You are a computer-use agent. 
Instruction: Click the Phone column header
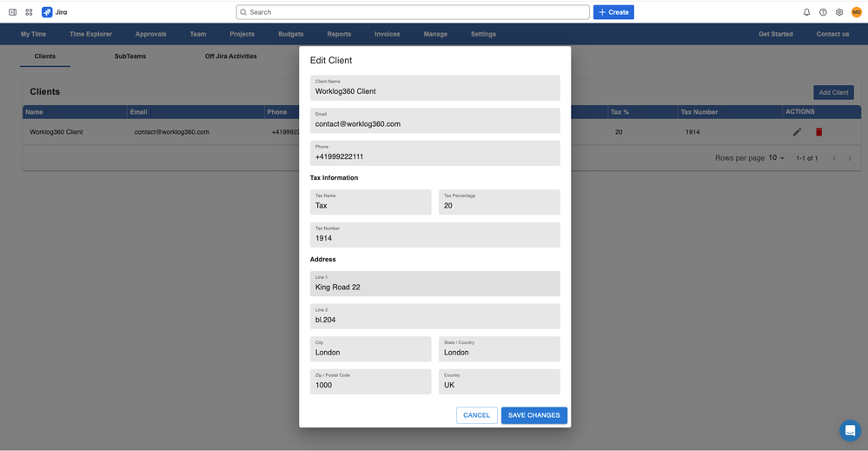coord(277,112)
